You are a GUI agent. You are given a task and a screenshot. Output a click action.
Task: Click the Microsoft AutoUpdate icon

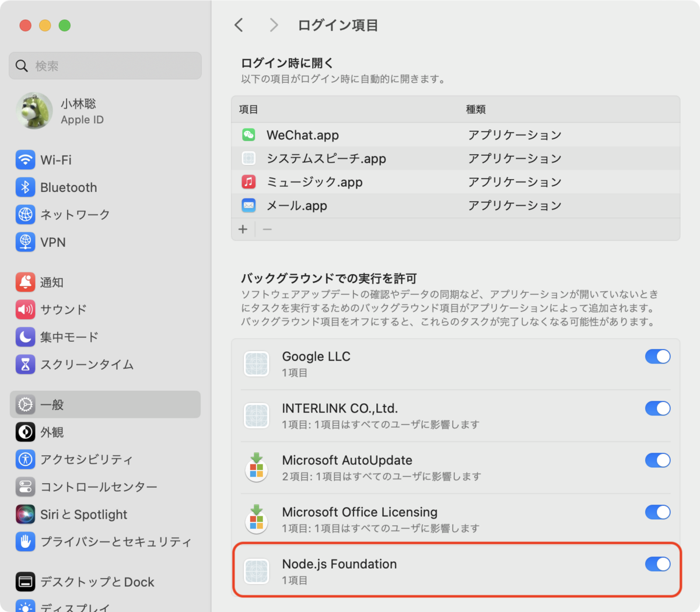[257, 468]
